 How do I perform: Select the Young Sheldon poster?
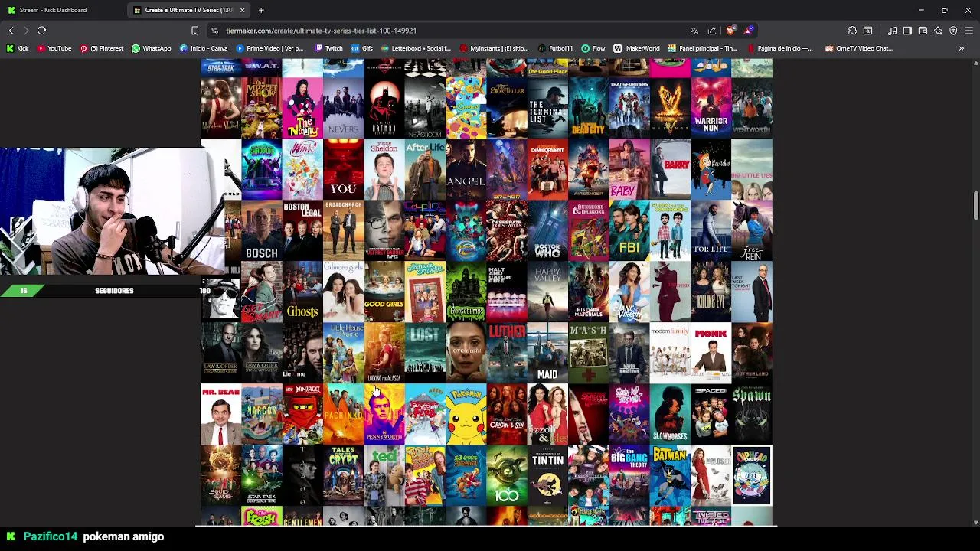[x=384, y=169]
